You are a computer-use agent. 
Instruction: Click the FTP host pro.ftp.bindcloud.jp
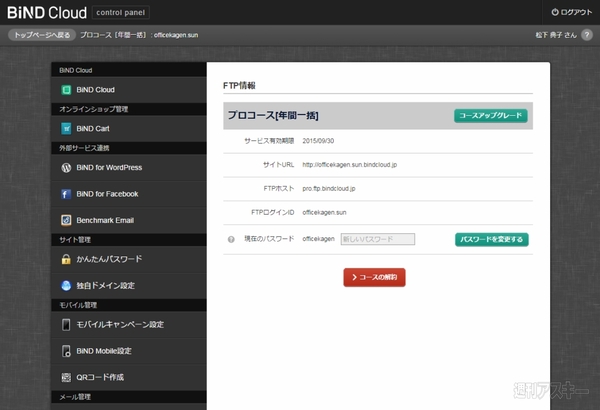329,188
